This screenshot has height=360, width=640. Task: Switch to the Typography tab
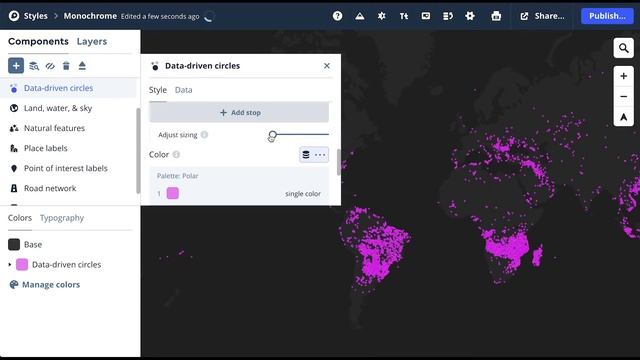click(x=62, y=218)
